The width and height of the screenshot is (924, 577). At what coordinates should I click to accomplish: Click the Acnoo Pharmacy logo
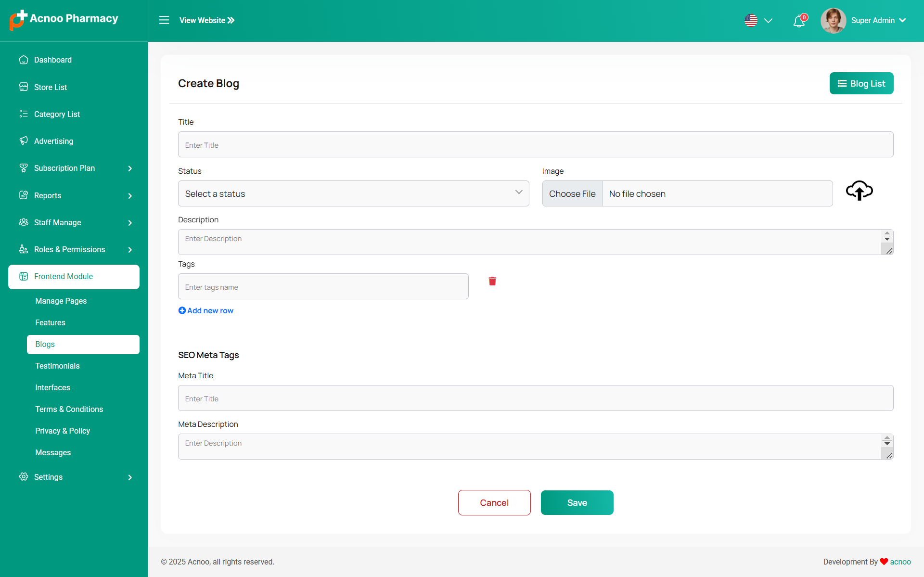[64, 19]
